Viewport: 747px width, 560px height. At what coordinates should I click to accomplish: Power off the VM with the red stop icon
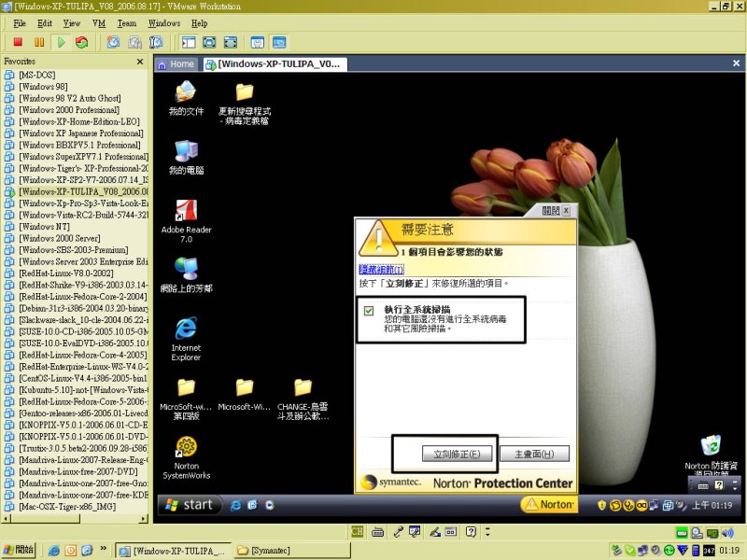click(x=18, y=42)
